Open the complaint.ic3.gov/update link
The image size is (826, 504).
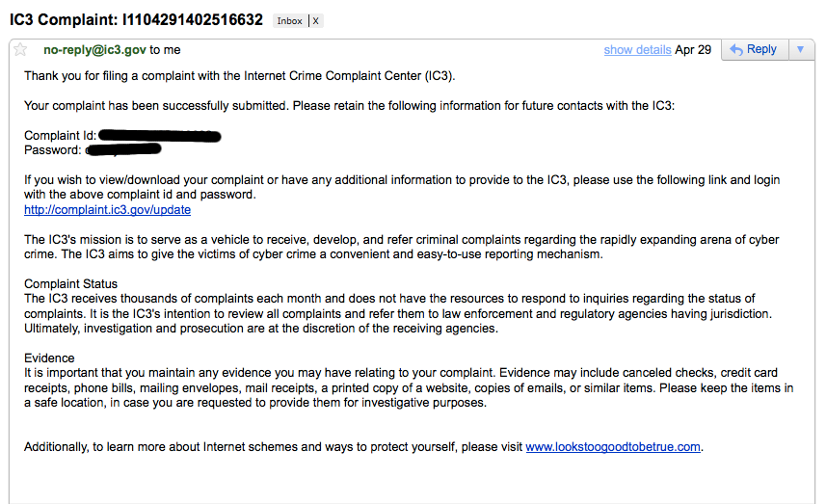coord(107,210)
